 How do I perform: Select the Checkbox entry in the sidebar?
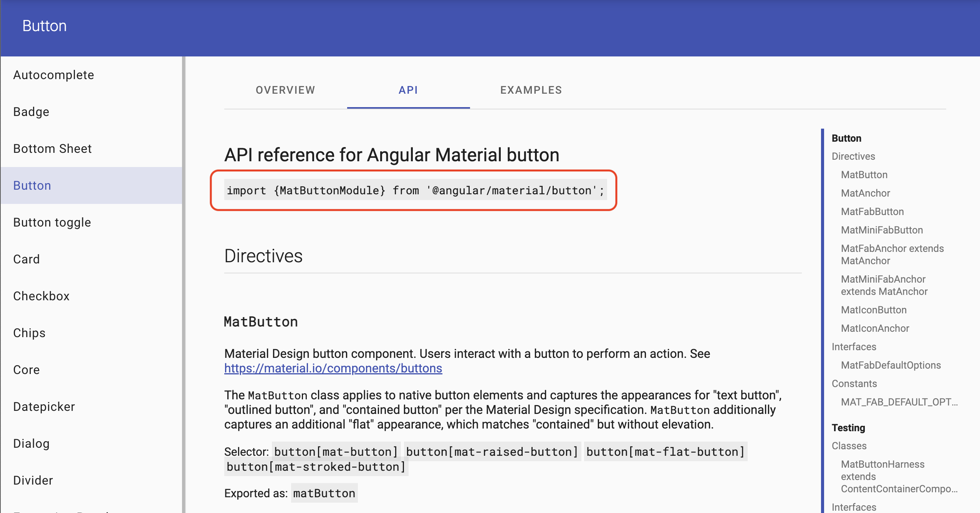[x=41, y=296]
